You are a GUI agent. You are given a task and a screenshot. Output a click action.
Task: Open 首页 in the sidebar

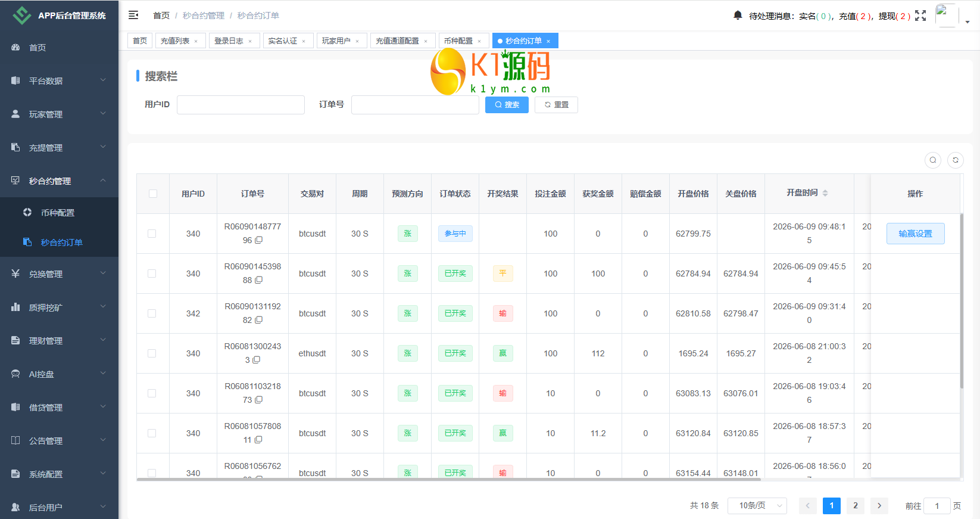[59, 48]
